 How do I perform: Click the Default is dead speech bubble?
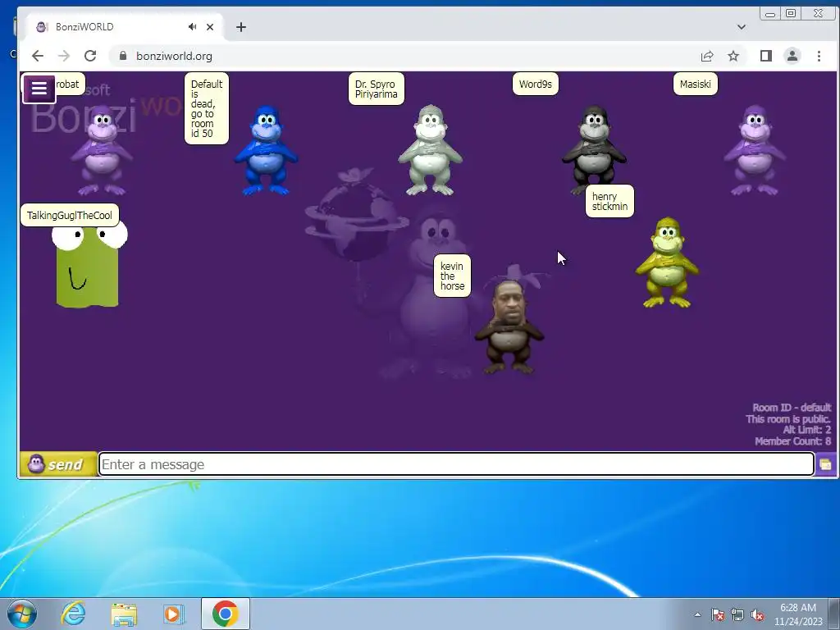[206, 109]
